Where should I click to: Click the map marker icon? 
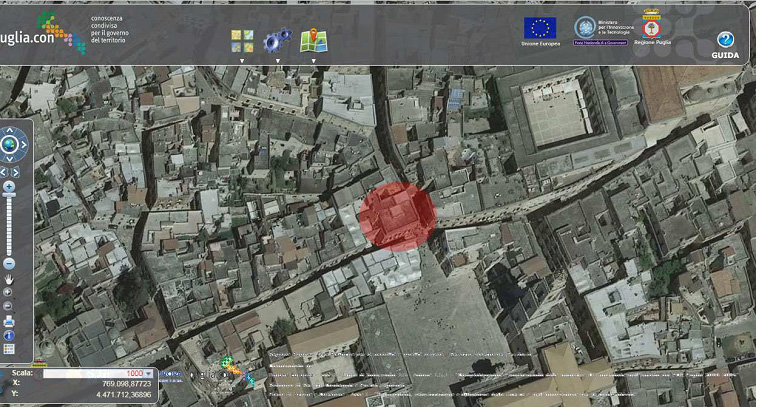click(x=314, y=40)
